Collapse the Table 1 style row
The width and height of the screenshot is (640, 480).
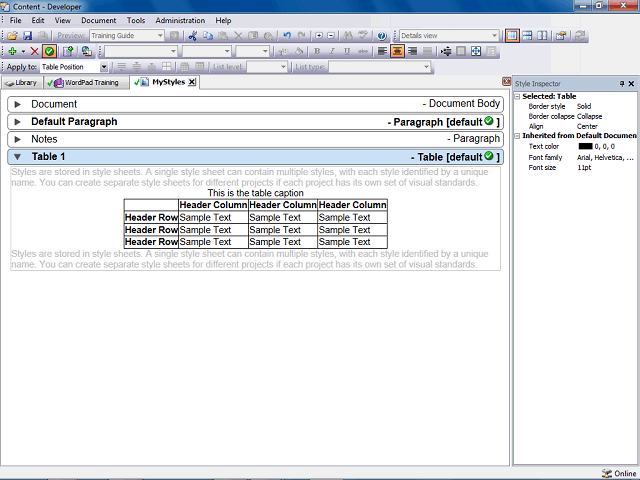pos(18,157)
